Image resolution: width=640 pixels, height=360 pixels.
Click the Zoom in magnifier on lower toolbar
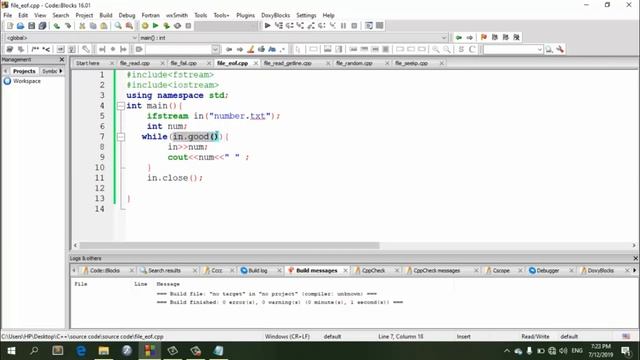[436, 49]
